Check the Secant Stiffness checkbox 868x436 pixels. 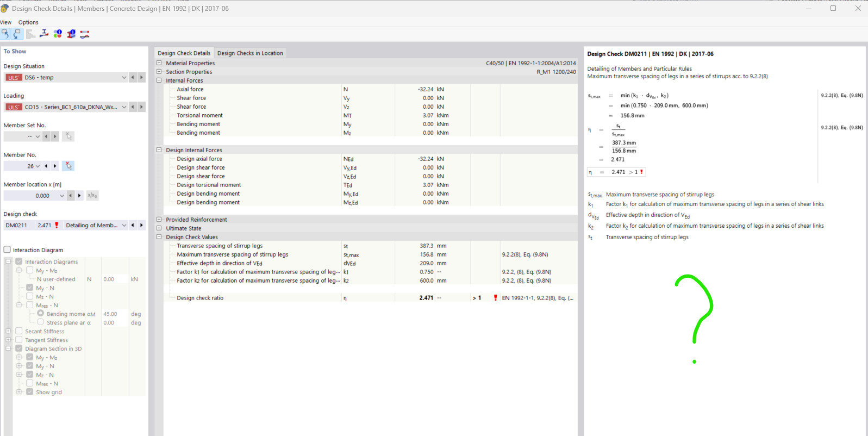19,331
